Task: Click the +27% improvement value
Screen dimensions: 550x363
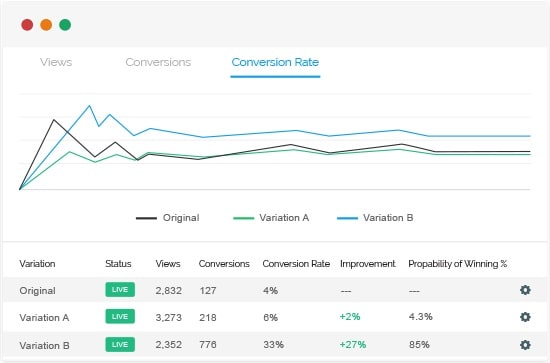Action: (x=353, y=345)
